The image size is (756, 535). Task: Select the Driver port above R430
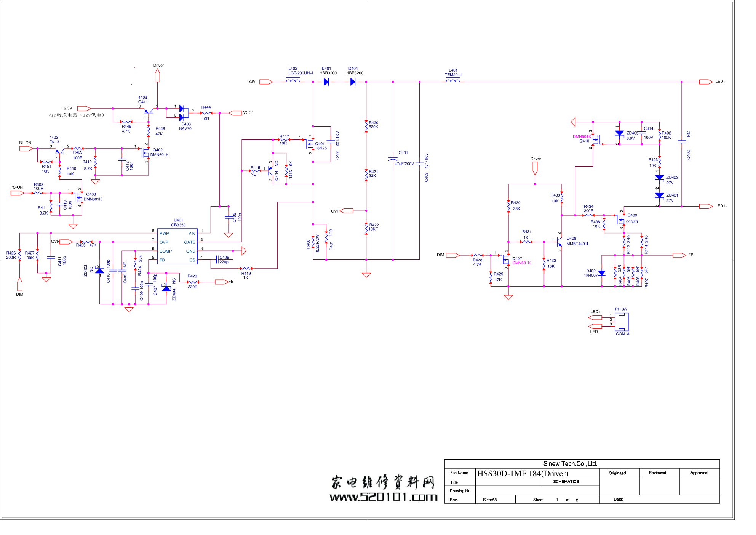pyautogui.click(x=535, y=169)
